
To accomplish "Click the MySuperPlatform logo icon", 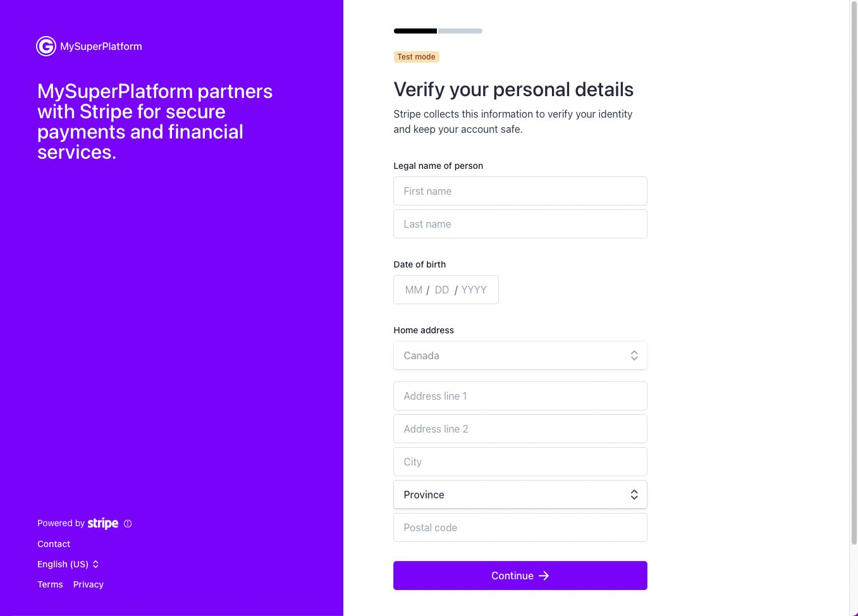I will click(x=46, y=46).
